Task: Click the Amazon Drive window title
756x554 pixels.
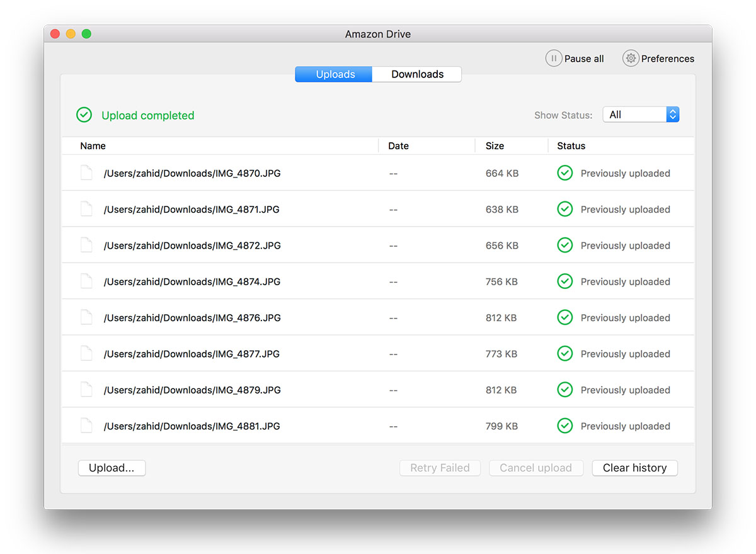Action: pos(378,34)
